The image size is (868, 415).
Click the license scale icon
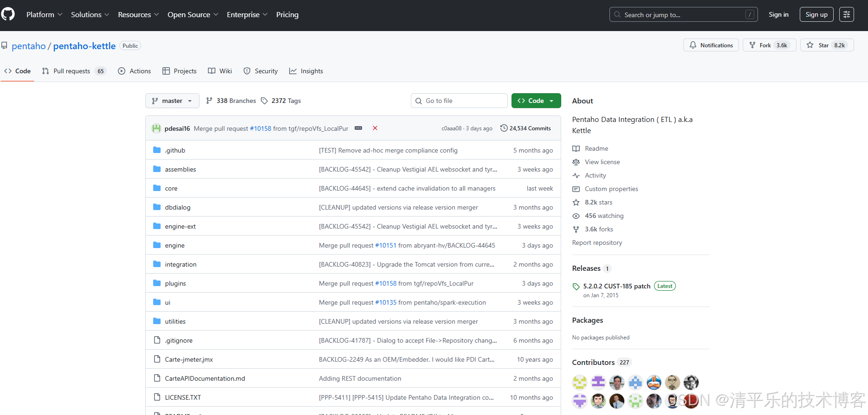[576, 162]
